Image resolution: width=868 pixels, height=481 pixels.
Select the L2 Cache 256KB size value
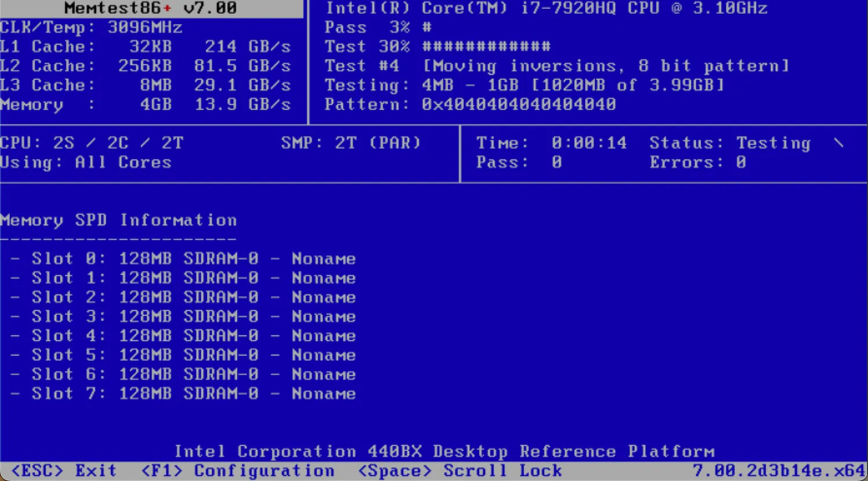(145, 66)
